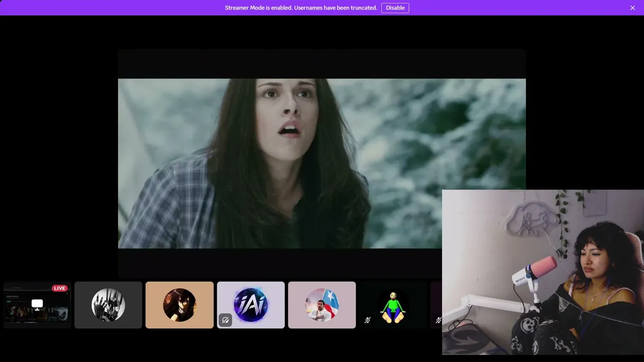
Task: Select the participant with black-and-white hands avatar
Action: coord(108,305)
